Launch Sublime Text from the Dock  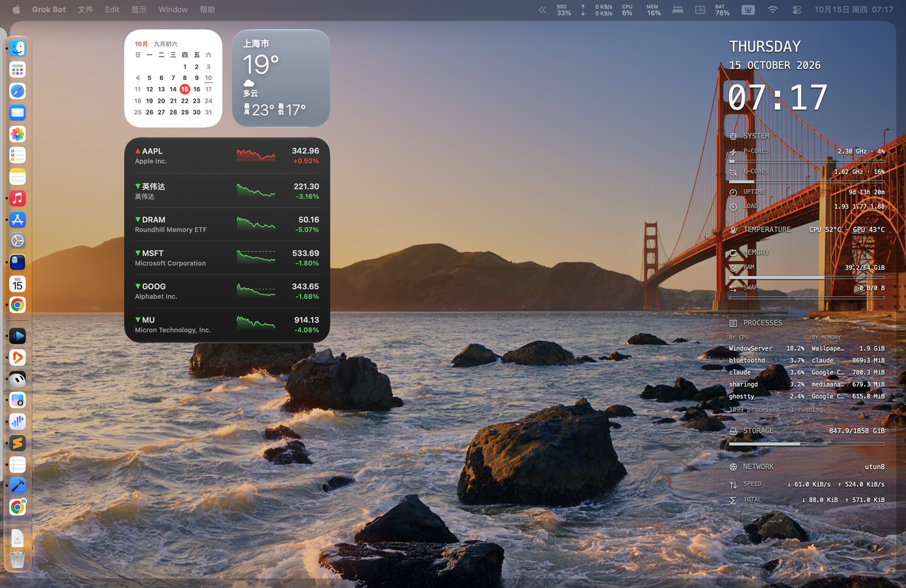[18, 443]
